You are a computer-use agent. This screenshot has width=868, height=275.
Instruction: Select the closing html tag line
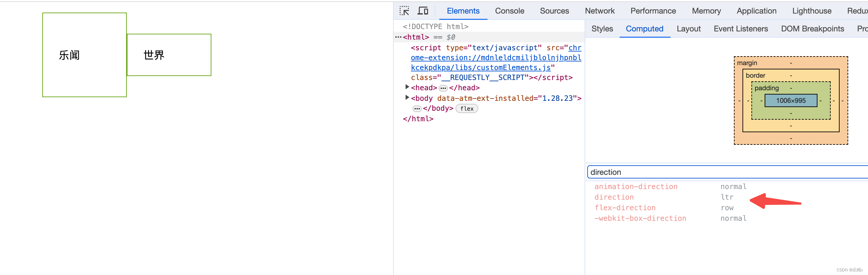click(x=418, y=119)
